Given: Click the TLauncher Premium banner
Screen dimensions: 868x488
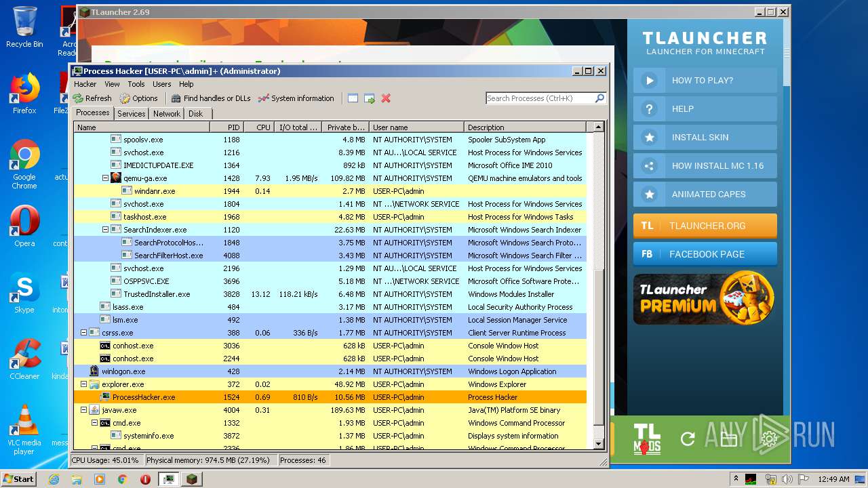Looking at the screenshot, I should [704, 299].
